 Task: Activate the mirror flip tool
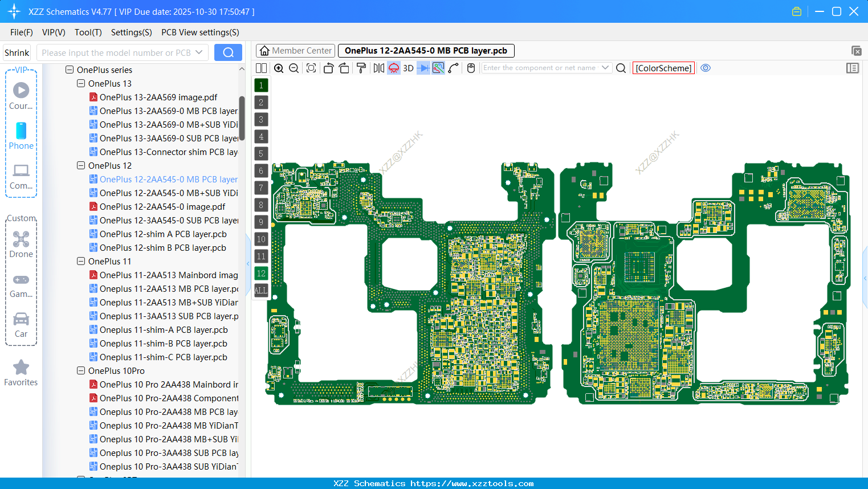[x=379, y=68]
